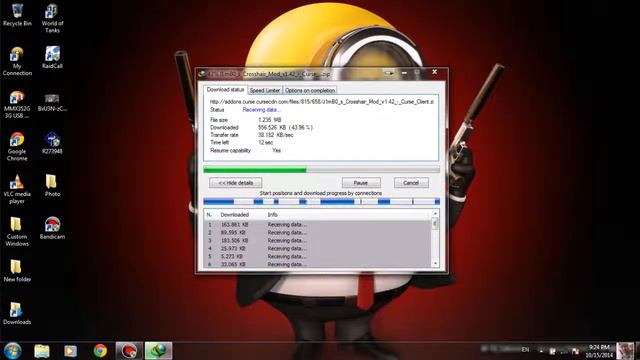Open Chrome from the taskbar
The height and width of the screenshot is (360, 640).
coord(100,351)
